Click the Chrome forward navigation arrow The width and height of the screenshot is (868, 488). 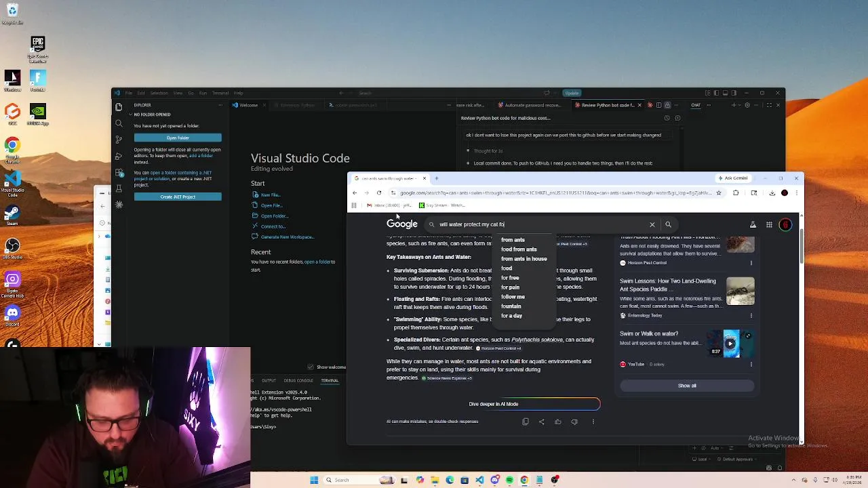[x=366, y=193]
